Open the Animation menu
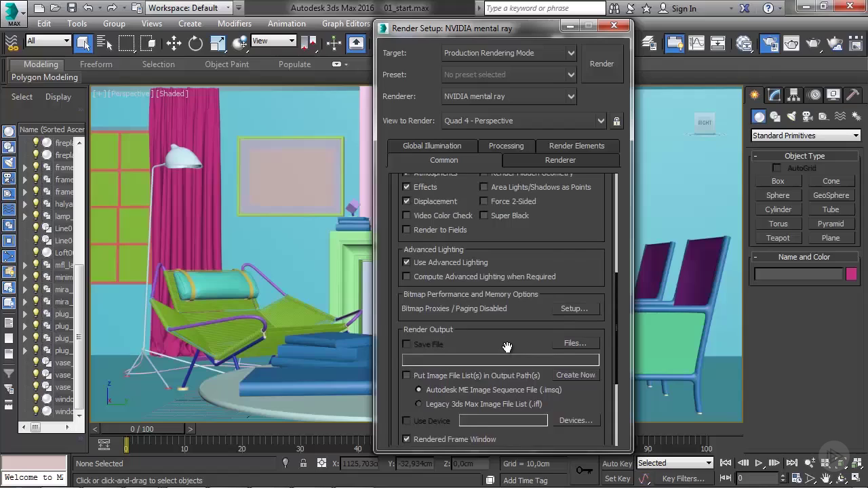Viewport: 868px width, 488px height. click(x=287, y=23)
